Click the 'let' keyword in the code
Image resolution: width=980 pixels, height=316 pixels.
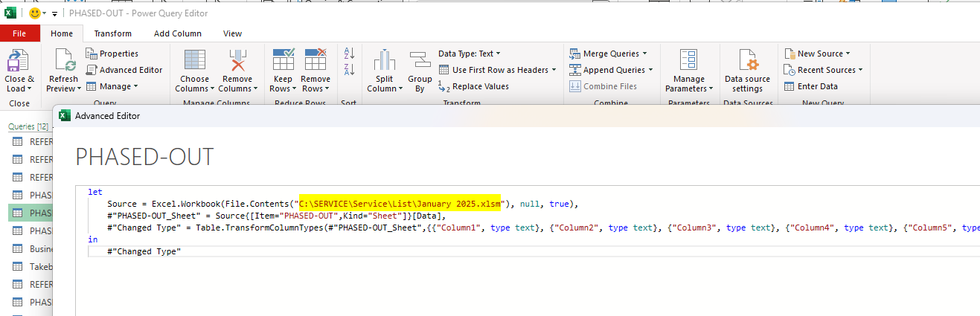[x=95, y=192]
